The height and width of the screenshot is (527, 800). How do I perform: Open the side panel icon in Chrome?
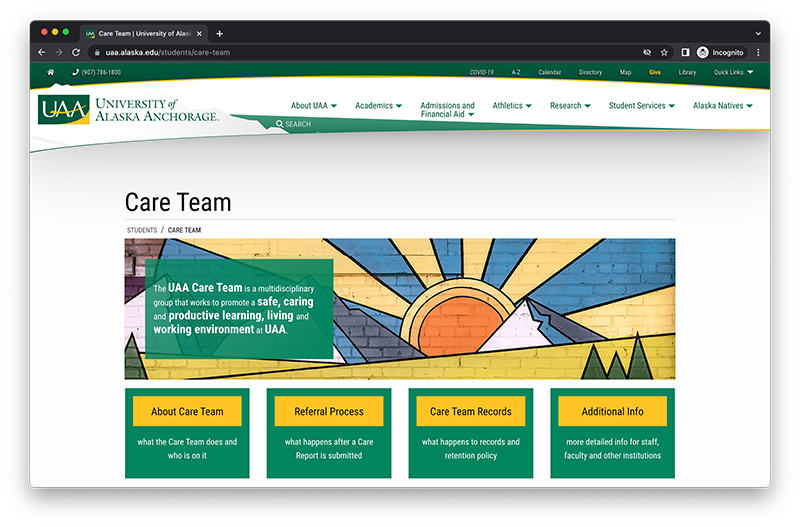pos(685,53)
